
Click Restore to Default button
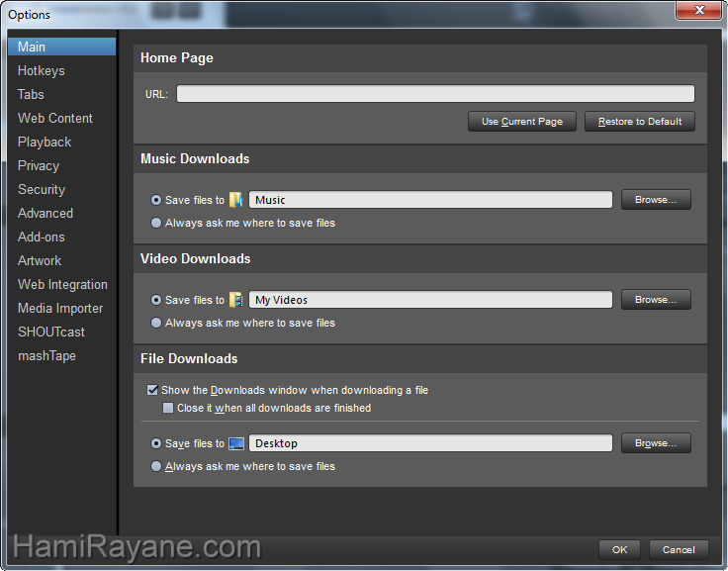pyautogui.click(x=640, y=122)
